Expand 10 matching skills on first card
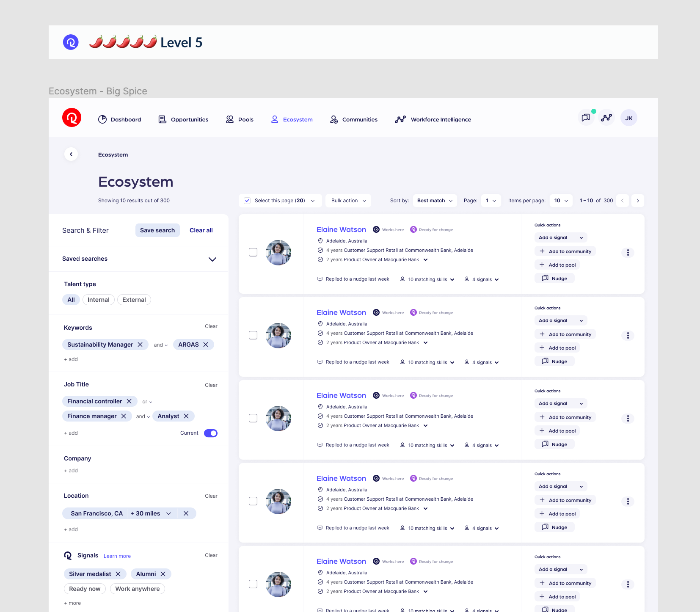Viewport: 700px width, 612px height. coord(427,279)
